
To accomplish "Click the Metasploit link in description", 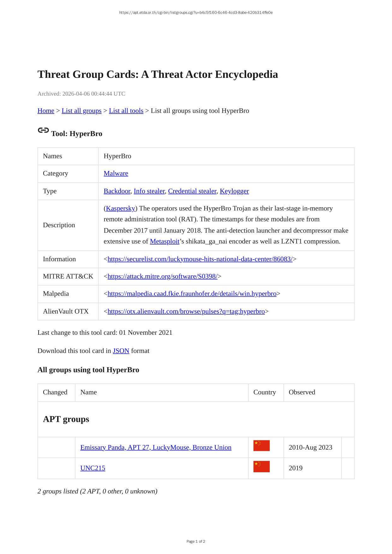I will (x=164, y=241).
